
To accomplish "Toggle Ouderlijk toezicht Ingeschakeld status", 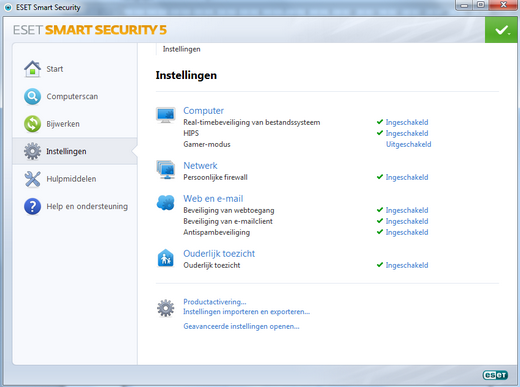I will pyautogui.click(x=407, y=265).
